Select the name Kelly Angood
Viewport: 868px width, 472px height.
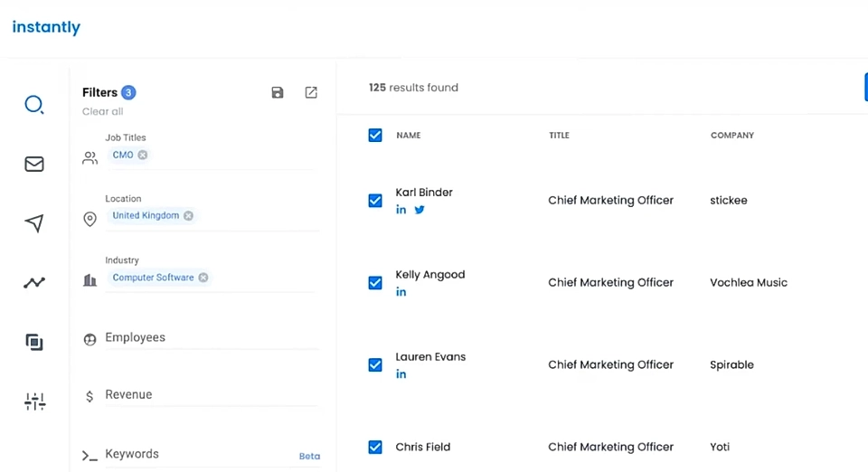430,275
